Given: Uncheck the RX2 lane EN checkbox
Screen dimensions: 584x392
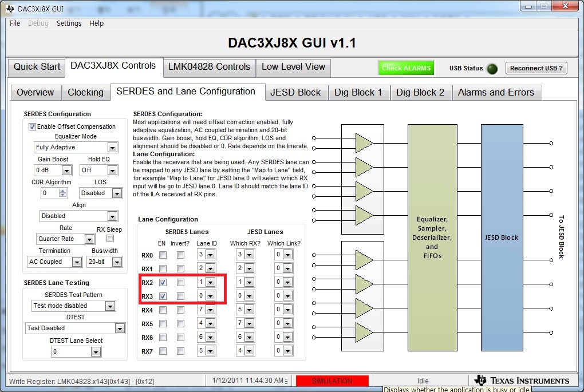Looking at the screenshot, I should [163, 283].
